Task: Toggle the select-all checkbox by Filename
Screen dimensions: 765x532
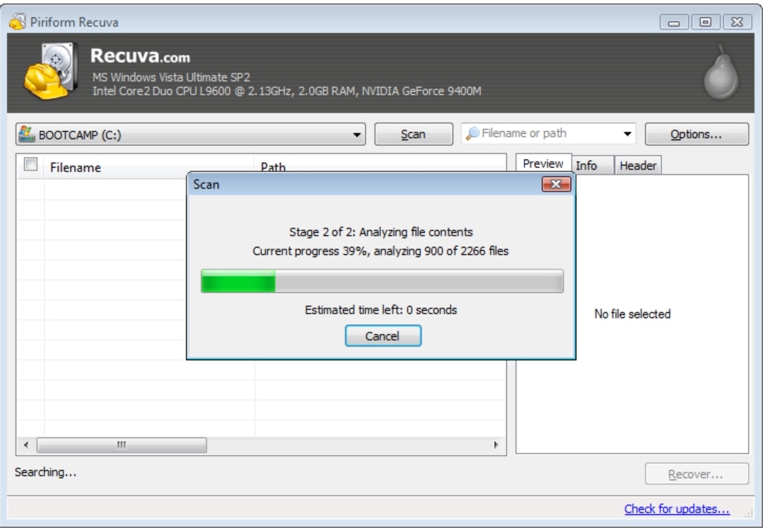Action: click(x=31, y=164)
